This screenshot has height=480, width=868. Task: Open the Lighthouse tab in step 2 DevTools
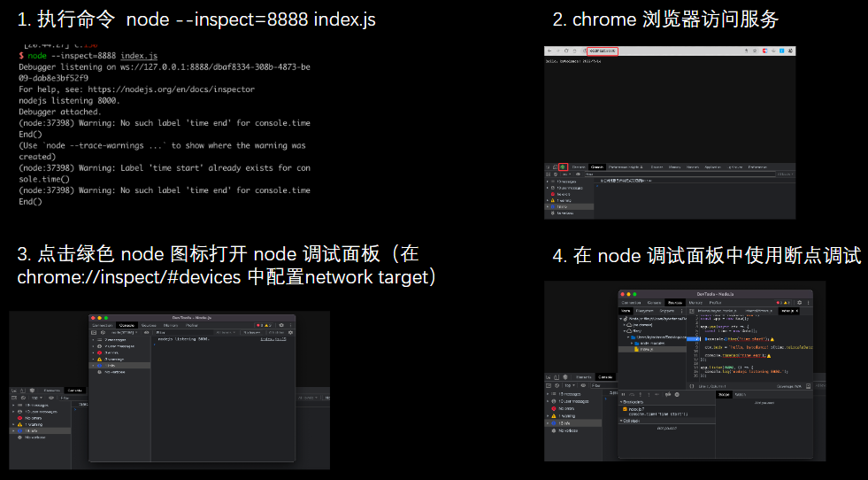(734, 166)
